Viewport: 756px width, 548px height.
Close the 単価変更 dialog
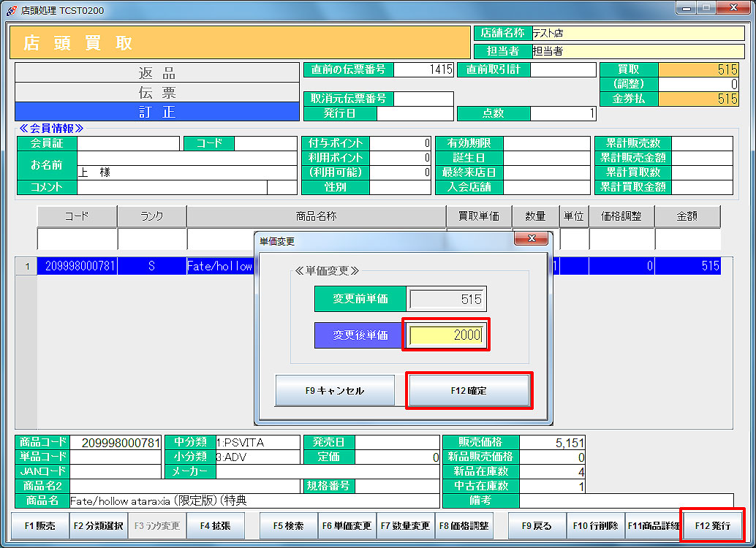[x=531, y=239]
